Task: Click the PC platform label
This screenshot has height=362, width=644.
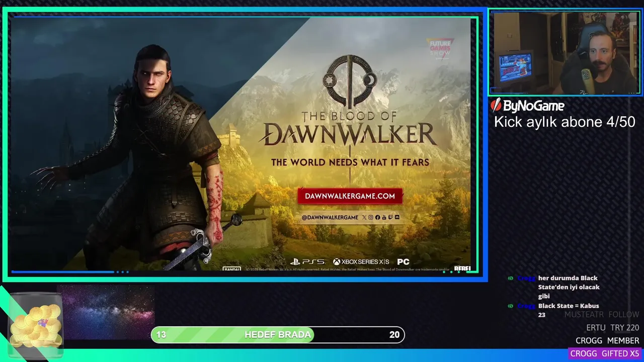Action: (x=403, y=261)
